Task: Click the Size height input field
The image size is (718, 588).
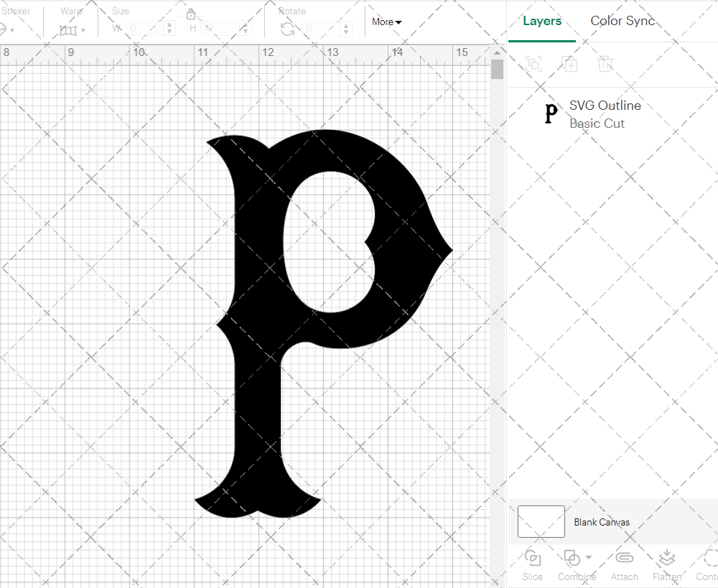Action: coord(219,29)
